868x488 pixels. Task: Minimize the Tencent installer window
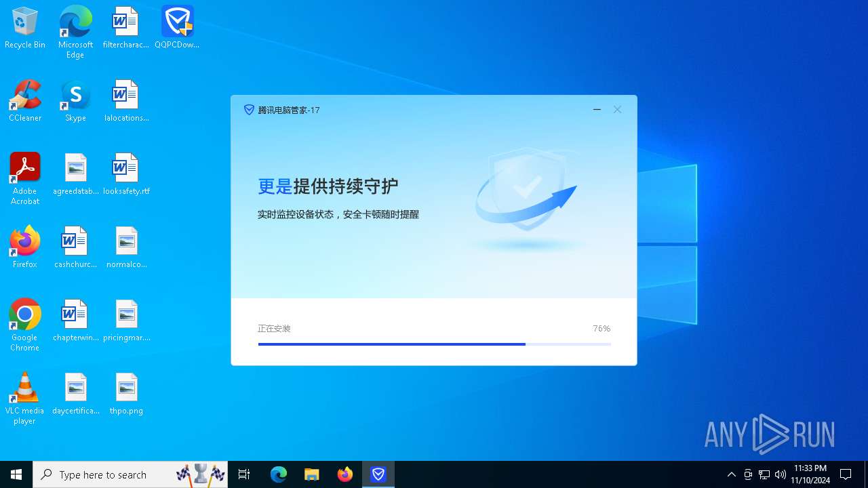pos(597,110)
